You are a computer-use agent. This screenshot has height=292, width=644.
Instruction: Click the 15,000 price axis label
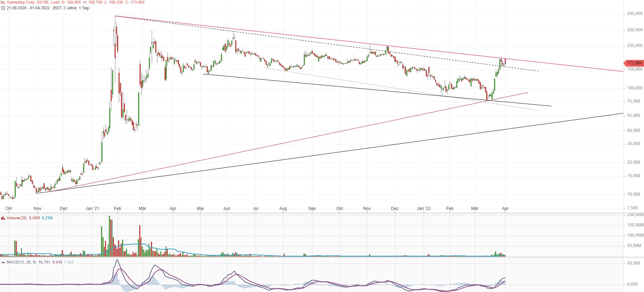coord(634,176)
